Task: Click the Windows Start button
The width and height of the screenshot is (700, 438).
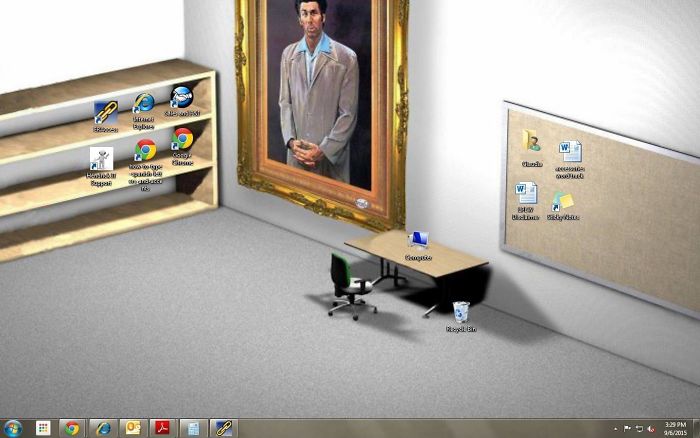Action: tap(14, 428)
